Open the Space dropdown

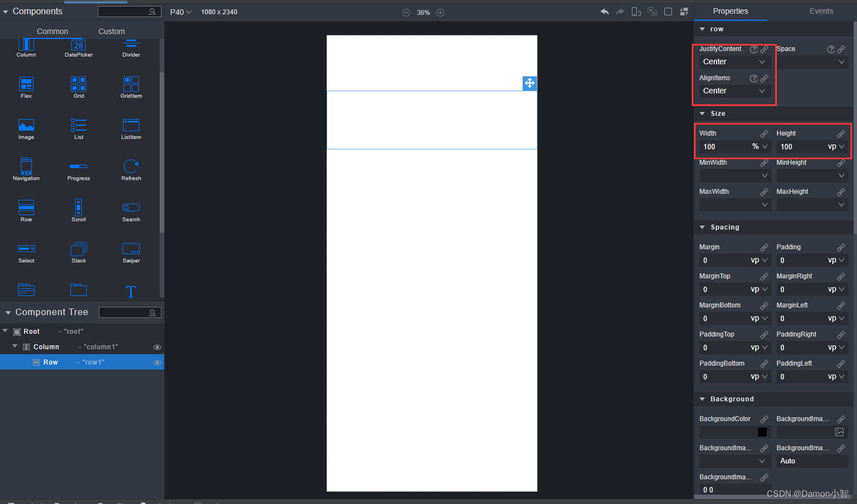[x=812, y=62]
